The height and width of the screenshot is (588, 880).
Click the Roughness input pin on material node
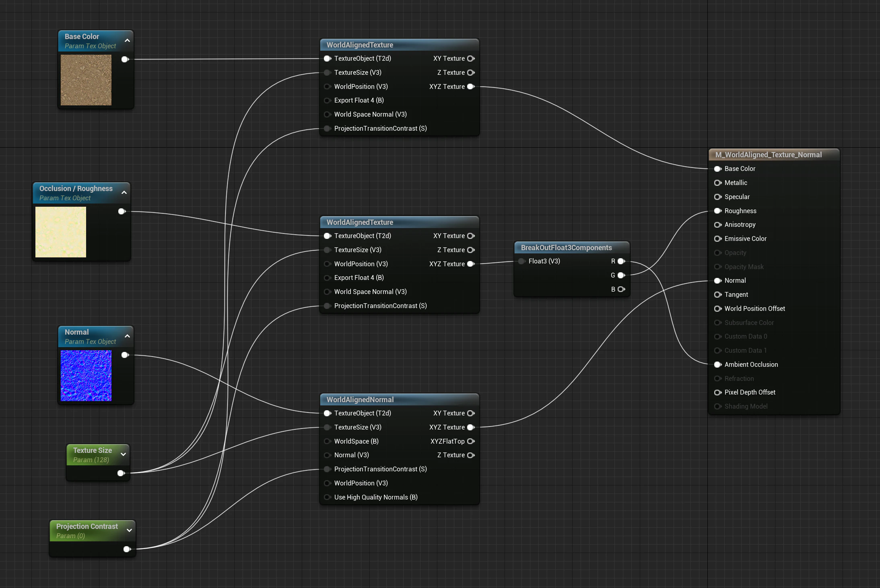[x=718, y=211]
